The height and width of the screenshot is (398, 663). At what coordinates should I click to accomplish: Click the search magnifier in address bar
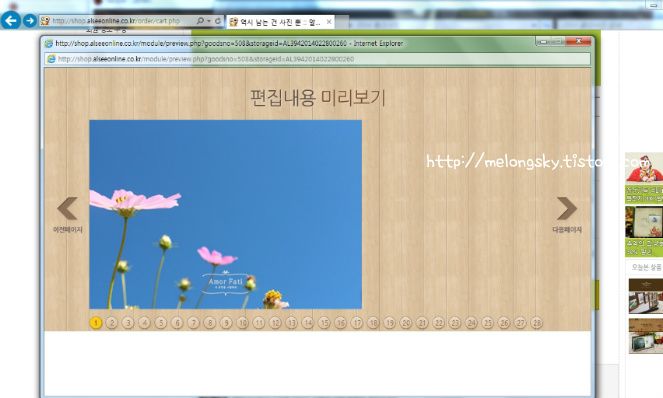[200, 20]
